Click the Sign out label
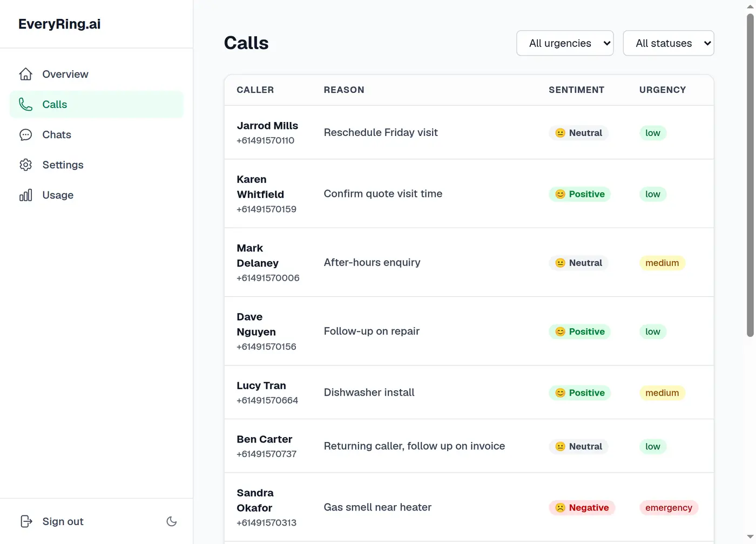 (63, 521)
